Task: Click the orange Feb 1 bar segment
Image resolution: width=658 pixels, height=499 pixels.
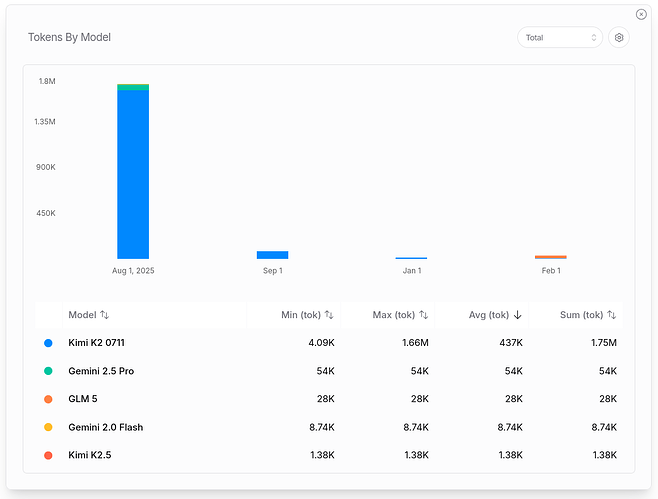Action: (551, 256)
